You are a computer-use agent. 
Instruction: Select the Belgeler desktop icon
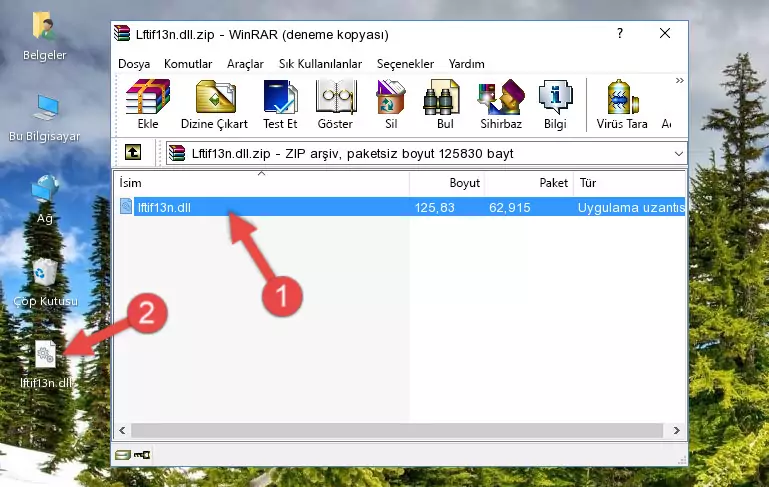pos(44,37)
